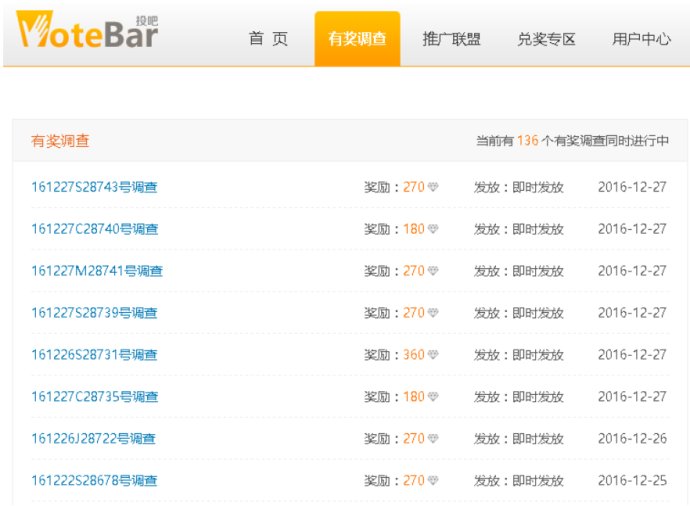The image size is (690, 506).
Task: Click diamond icon in 161222S28678 row
Action: 433,480
